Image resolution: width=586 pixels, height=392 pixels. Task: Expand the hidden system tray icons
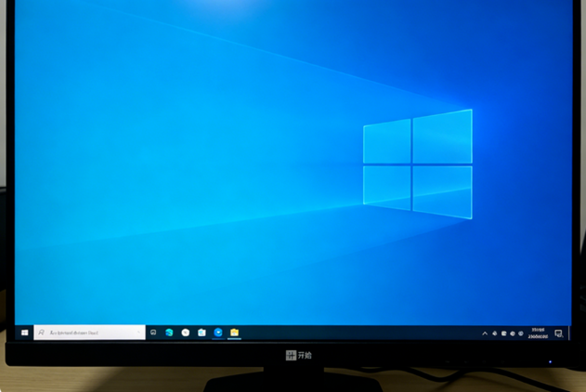click(485, 333)
